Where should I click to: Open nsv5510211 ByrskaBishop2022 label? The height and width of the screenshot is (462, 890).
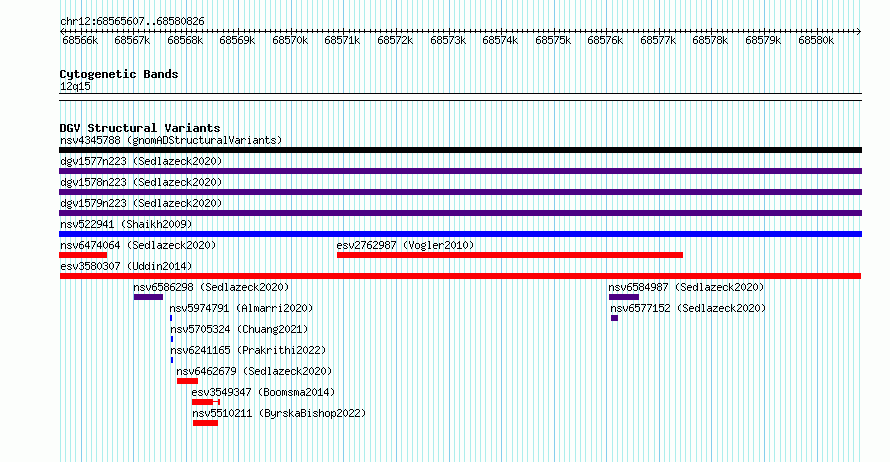[279, 413]
